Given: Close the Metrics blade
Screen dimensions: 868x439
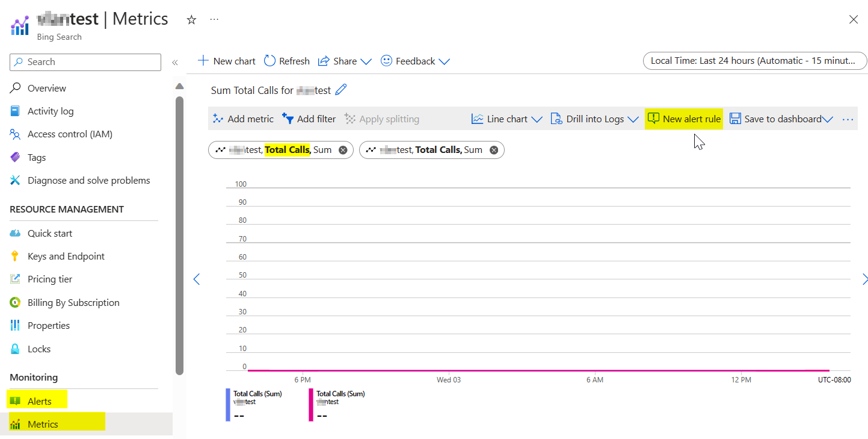Looking at the screenshot, I should pyautogui.click(x=853, y=19).
